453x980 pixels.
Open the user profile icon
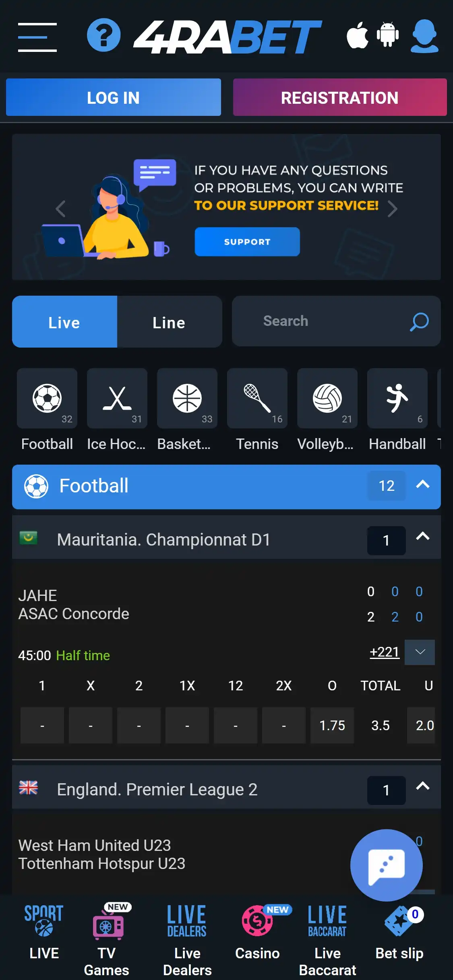click(424, 36)
